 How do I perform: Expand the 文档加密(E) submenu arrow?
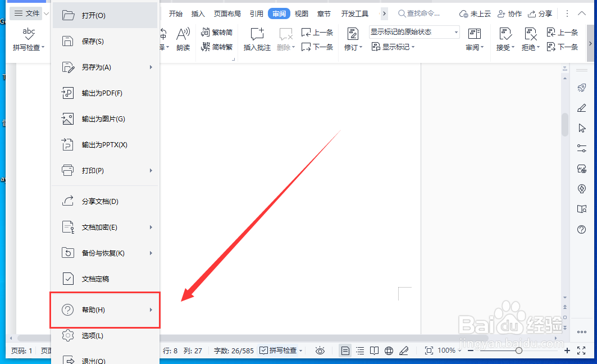tap(151, 228)
